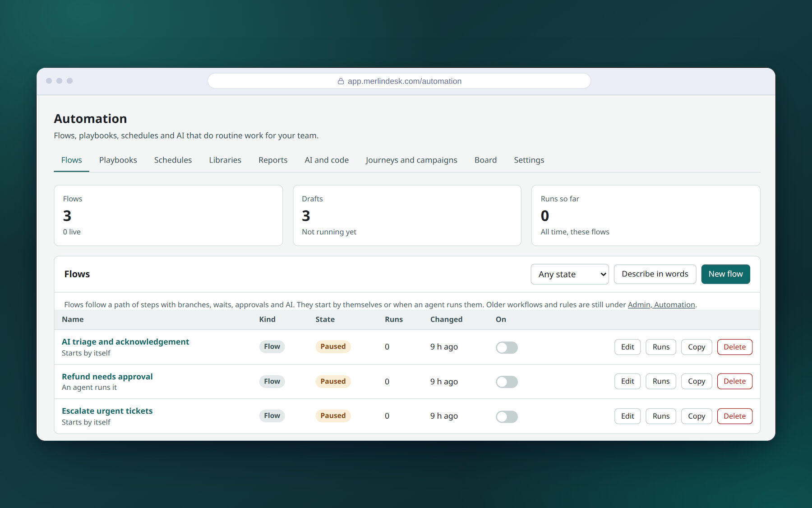Image resolution: width=812 pixels, height=508 pixels.
Task: View Runs for Escalate urgent tickets
Action: [x=661, y=416]
